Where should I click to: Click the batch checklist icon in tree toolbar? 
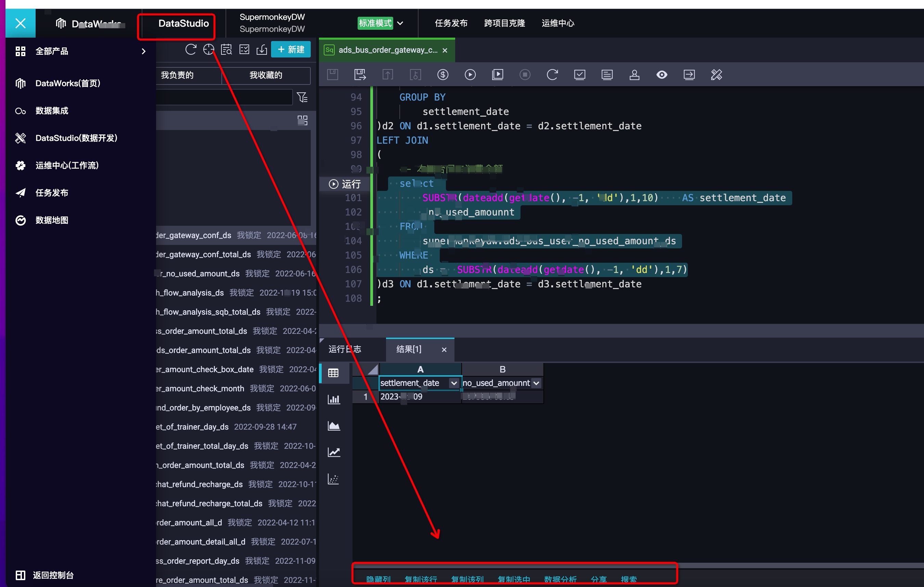tap(244, 50)
